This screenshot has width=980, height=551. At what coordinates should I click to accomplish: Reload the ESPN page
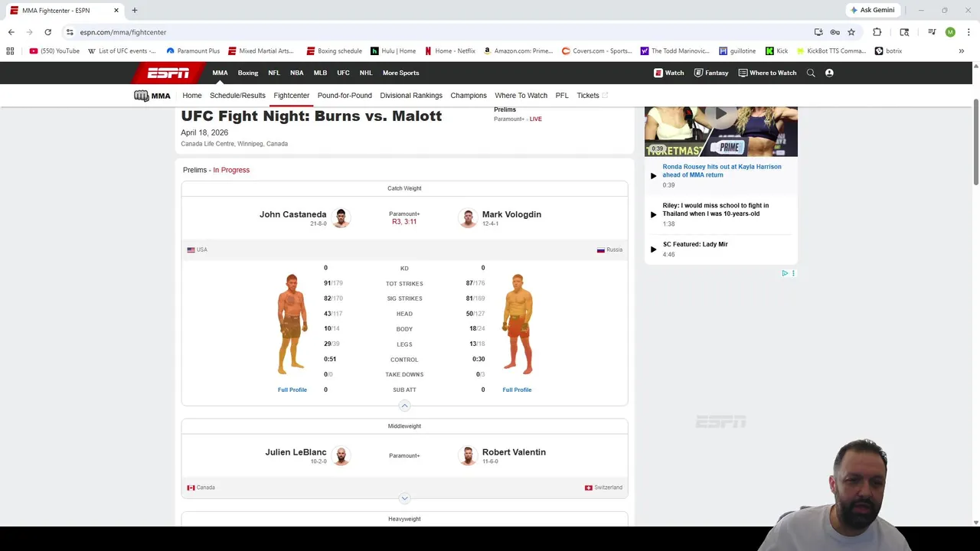47,32
